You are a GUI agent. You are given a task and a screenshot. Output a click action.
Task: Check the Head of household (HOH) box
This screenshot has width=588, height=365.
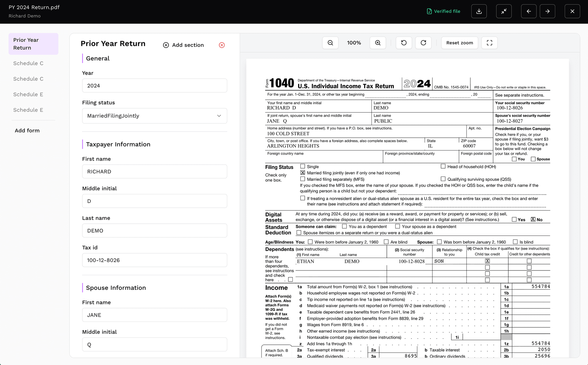coord(443,166)
